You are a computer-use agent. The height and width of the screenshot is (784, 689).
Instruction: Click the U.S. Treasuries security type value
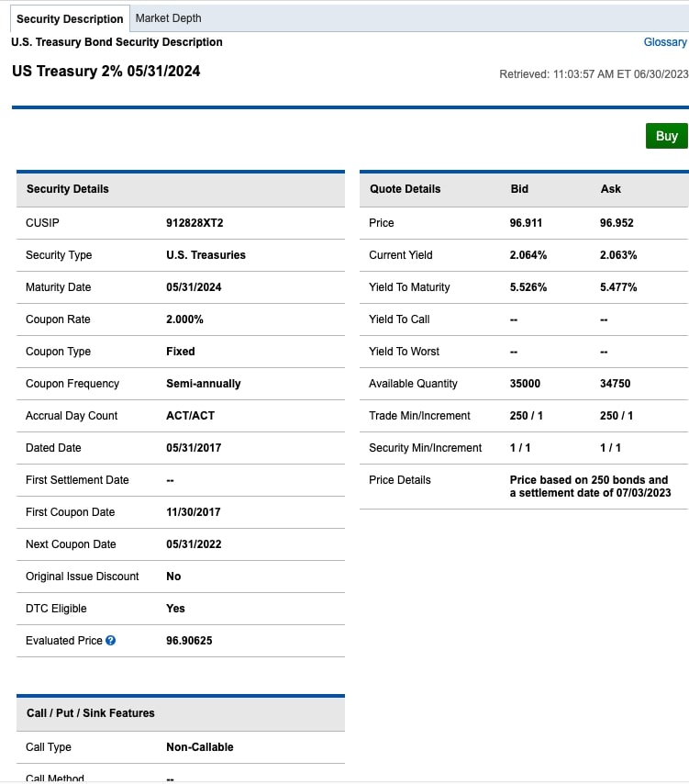pos(206,255)
